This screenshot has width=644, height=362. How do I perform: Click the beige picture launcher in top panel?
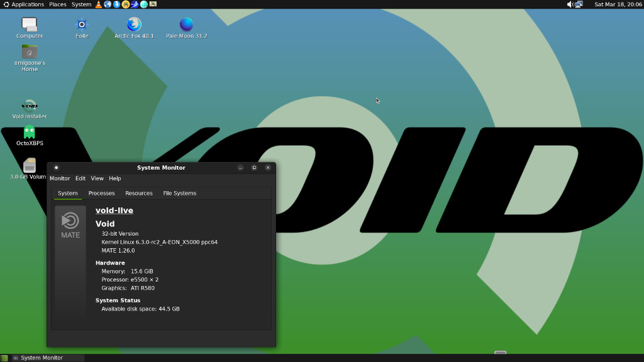[x=153, y=4]
